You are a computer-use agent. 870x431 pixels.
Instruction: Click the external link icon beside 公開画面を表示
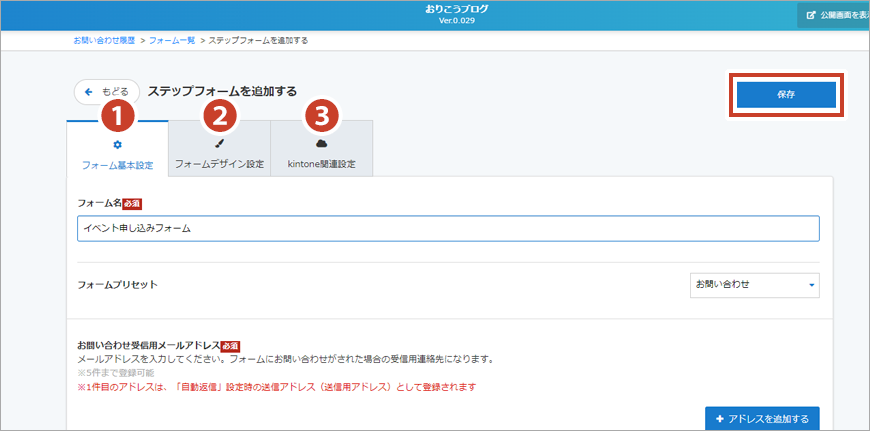point(811,16)
